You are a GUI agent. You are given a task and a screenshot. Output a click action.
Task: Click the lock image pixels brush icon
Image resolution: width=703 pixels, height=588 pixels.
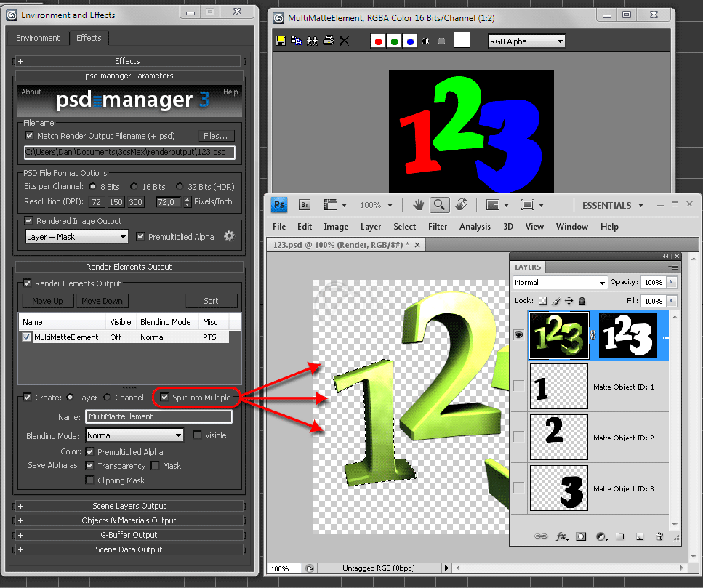(556, 301)
